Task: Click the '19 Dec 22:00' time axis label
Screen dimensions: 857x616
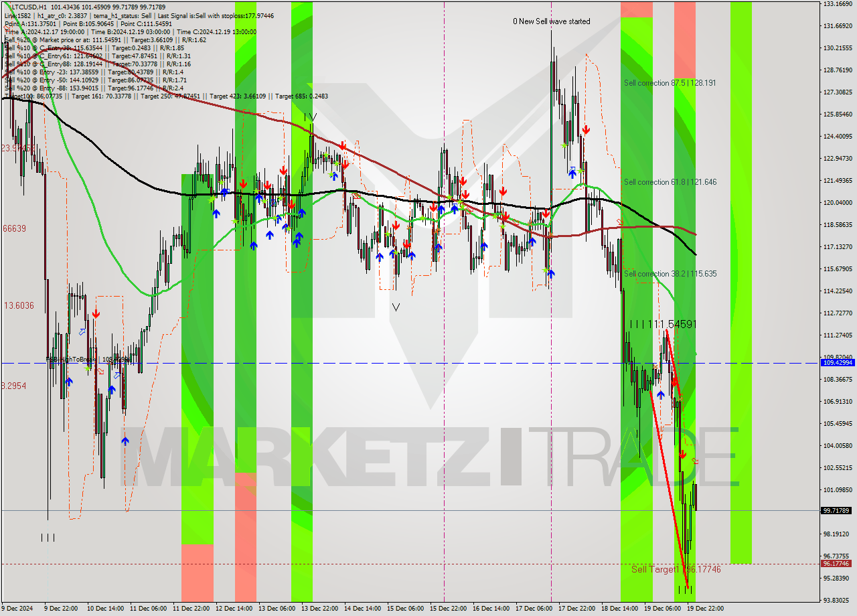Action: [x=707, y=609]
